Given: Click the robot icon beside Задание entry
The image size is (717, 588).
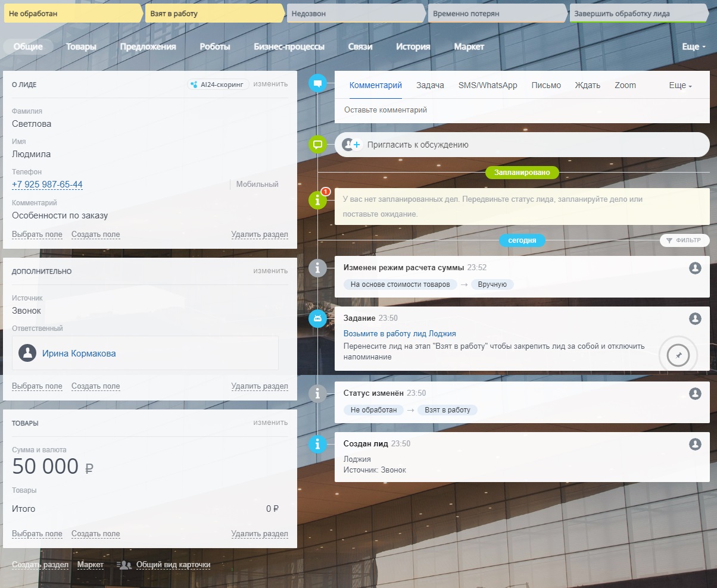Looking at the screenshot, I should point(317,319).
